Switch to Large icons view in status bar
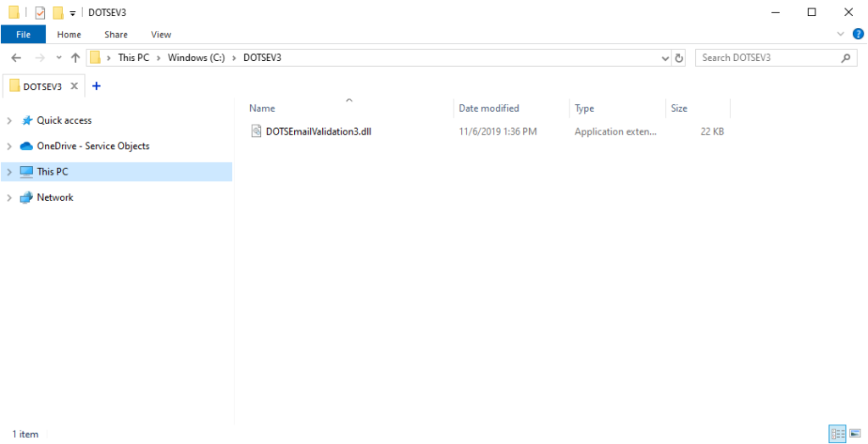Viewport: 868px width, 444px height. [855, 434]
